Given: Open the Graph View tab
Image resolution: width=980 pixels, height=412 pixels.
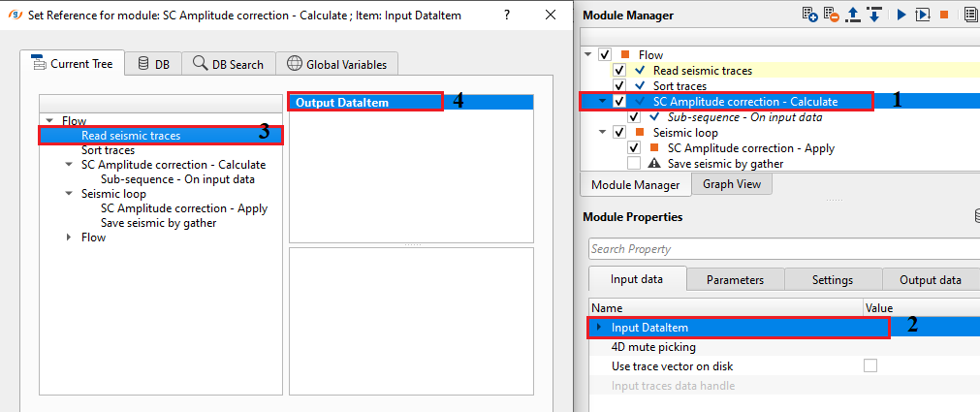Looking at the screenshot, I should point(732,184).
